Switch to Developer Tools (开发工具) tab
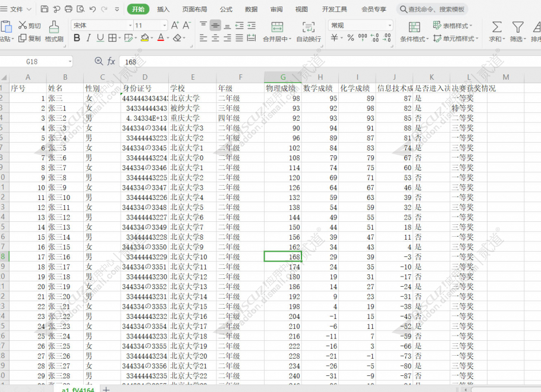541x392 pixels. coord(335,10)
